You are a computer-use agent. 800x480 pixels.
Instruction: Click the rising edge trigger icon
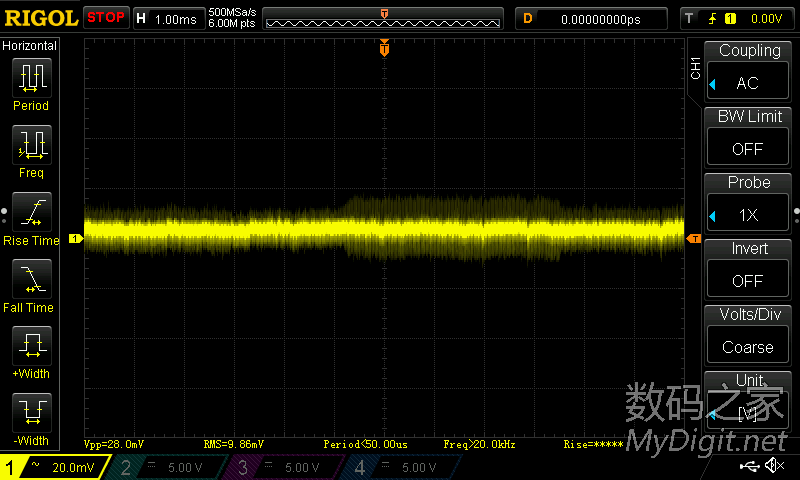coord(712,19)
